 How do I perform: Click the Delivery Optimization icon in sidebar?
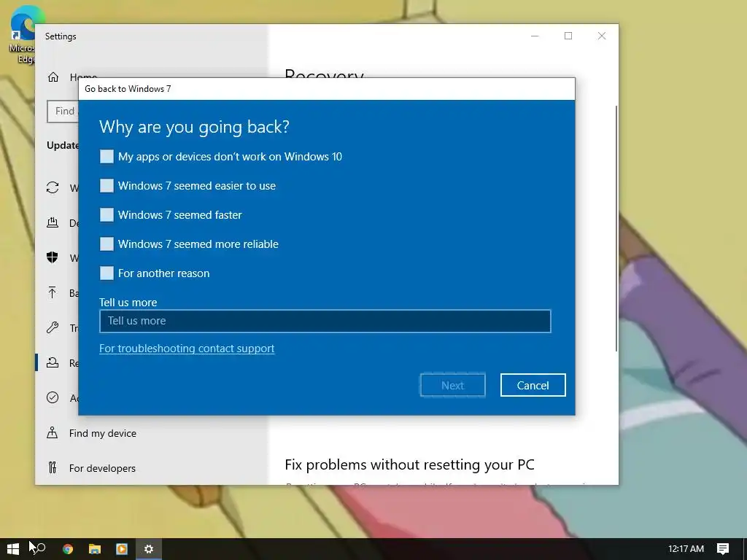(53, 222)
